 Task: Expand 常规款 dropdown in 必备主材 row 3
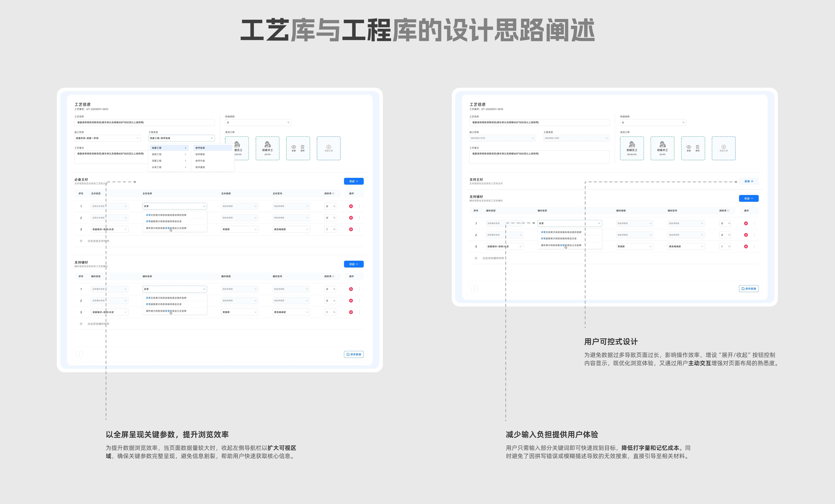coord(240,229)
